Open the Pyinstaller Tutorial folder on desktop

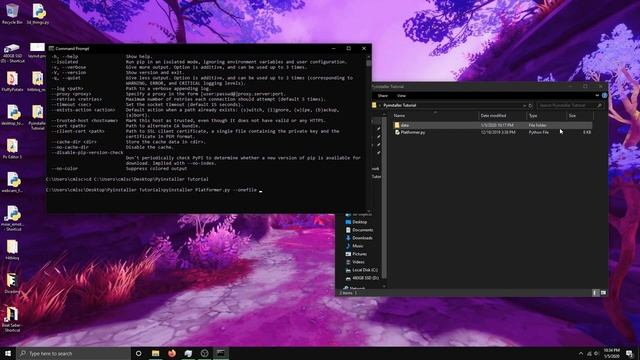(x=38, y=117)
